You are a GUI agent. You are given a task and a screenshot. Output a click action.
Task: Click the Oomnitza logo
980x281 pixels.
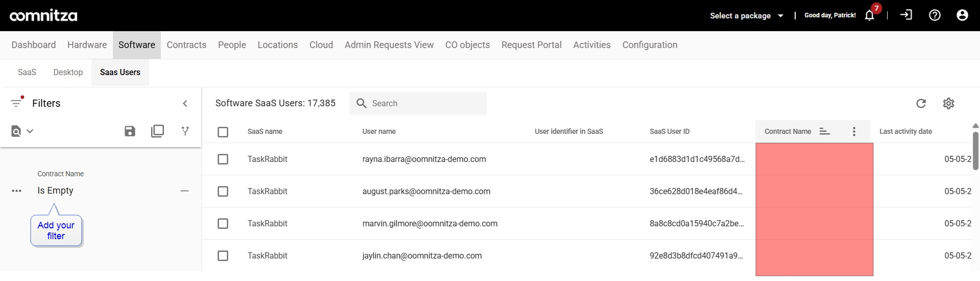coord(43,16)
